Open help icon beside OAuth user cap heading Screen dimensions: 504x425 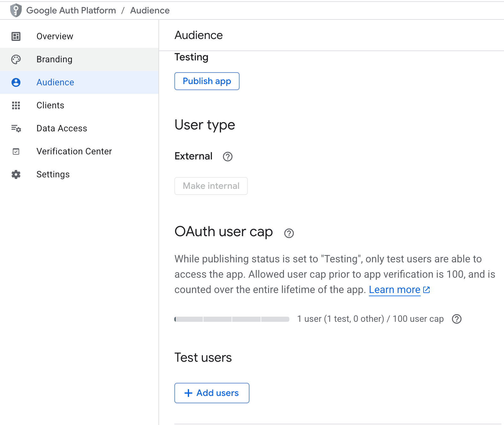[x=289, y=233]
